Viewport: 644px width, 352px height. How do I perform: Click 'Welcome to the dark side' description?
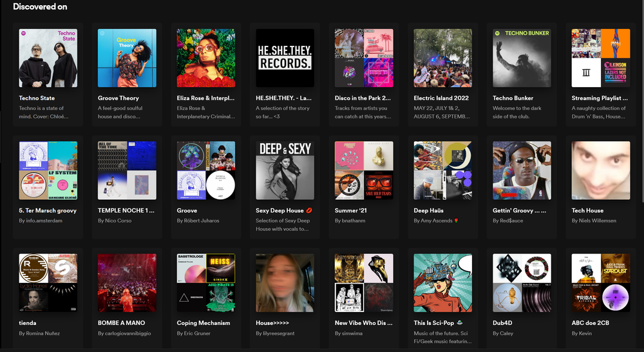coord(517,112)
